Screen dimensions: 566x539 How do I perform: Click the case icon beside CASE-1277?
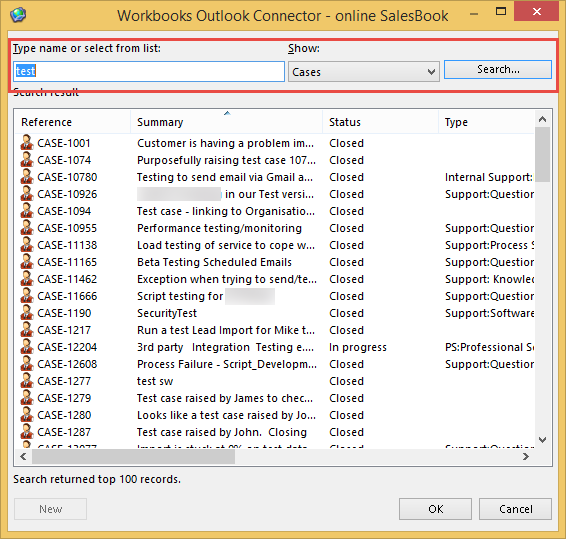[27, 380]
